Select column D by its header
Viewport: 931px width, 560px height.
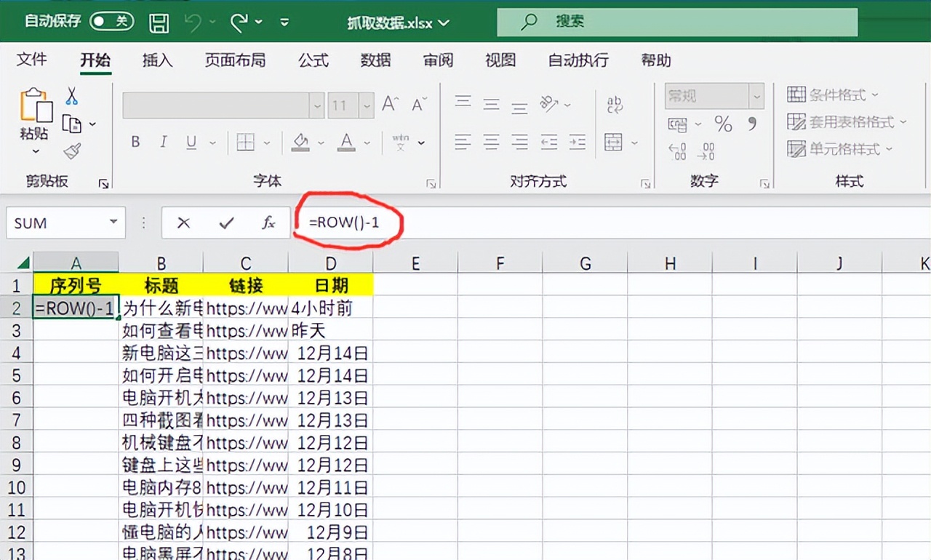click(331, 263)
